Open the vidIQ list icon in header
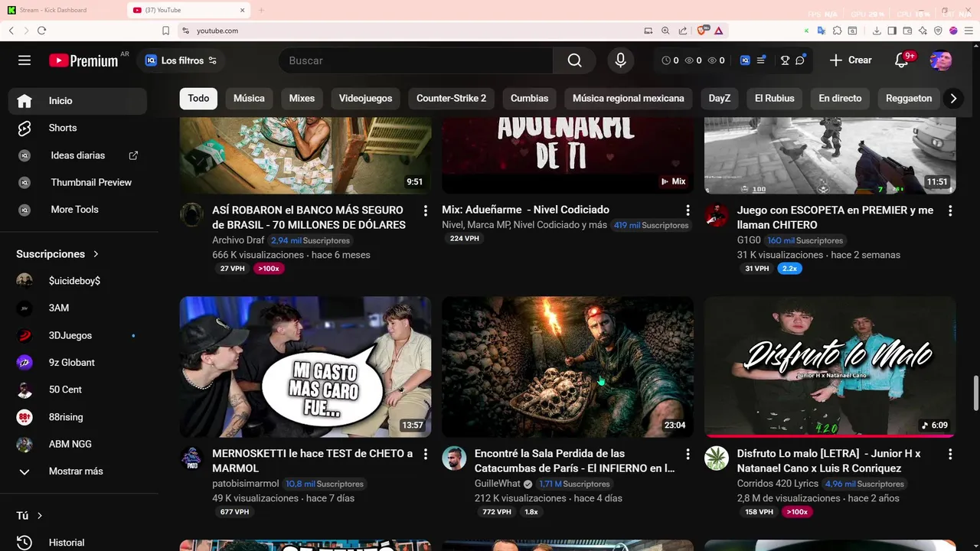The image size is (980, 551). [761, 60]
